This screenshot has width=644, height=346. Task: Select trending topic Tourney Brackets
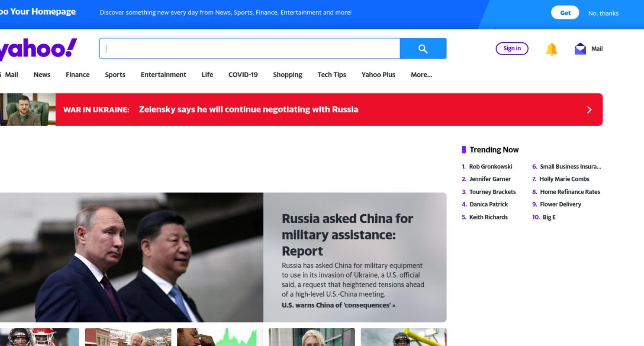(x=492, y=192)
